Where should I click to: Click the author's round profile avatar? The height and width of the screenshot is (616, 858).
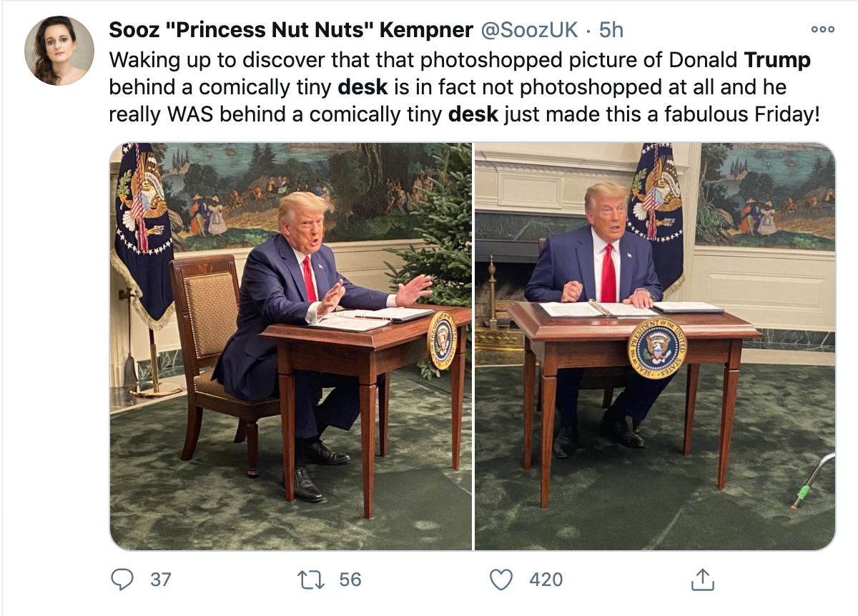(x=59, y=50)
